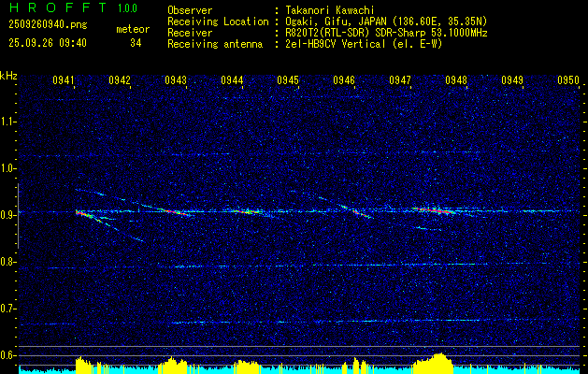Click the 0950 time marker

[568, 80]
